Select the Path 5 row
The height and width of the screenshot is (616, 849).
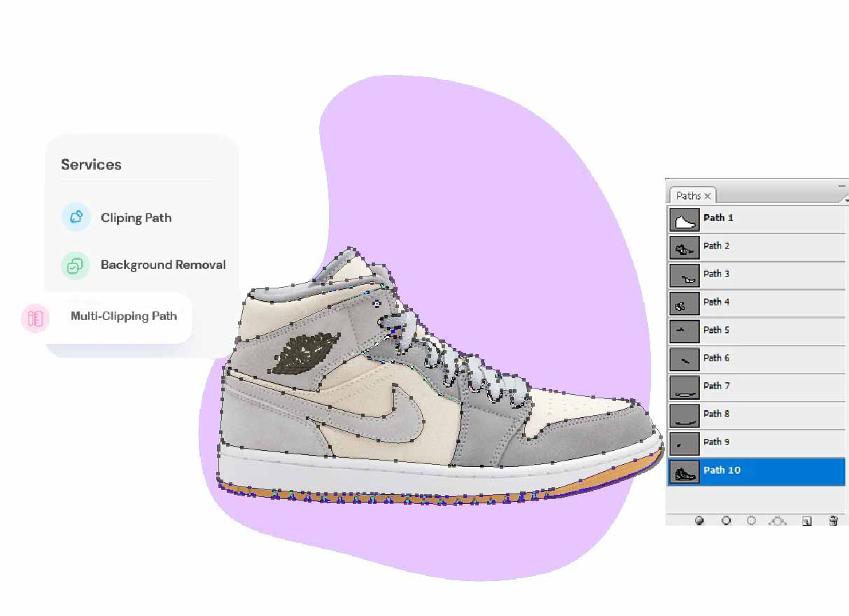[756, 330]
